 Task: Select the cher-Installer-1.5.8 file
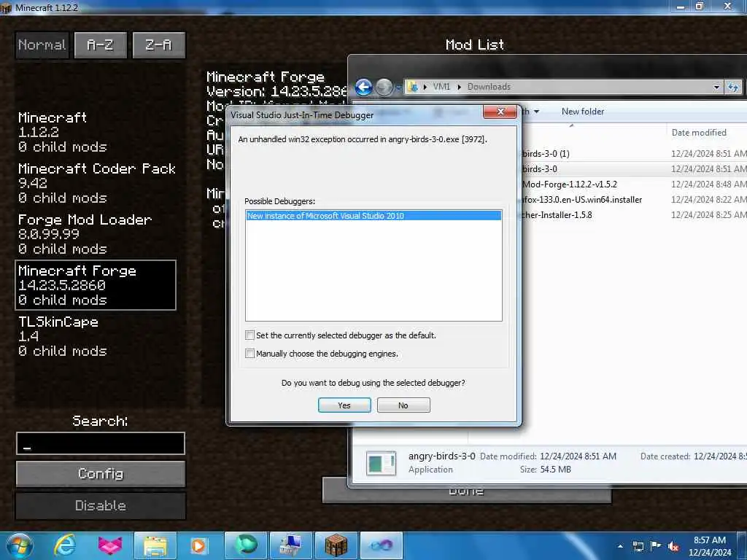(634, 215)
